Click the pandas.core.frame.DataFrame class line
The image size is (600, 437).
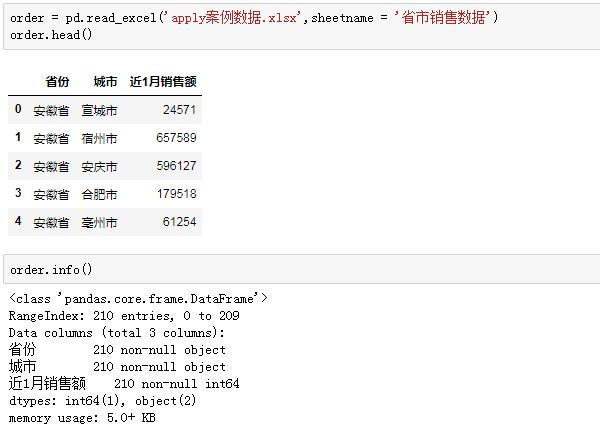pos(138,298)
